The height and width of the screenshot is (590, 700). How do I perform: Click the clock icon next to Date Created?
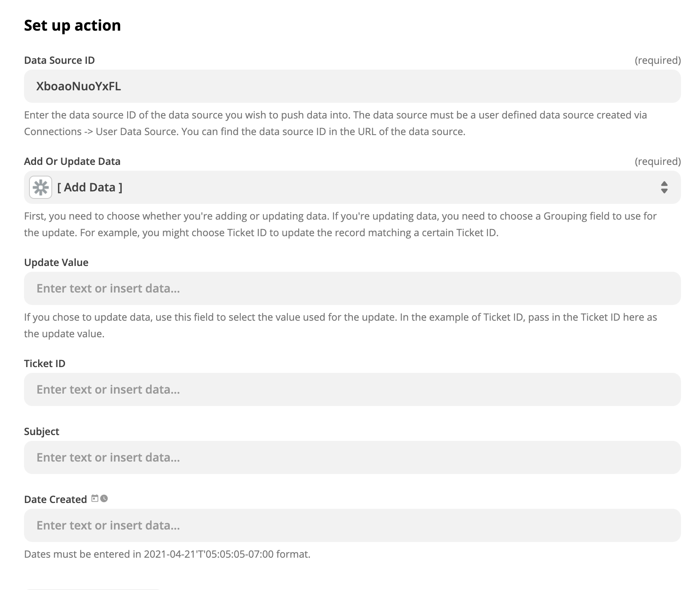(x=104, y=498)
